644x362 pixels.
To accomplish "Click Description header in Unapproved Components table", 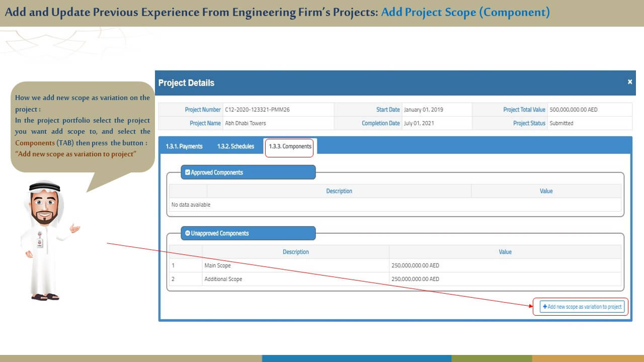I will 295,252.
